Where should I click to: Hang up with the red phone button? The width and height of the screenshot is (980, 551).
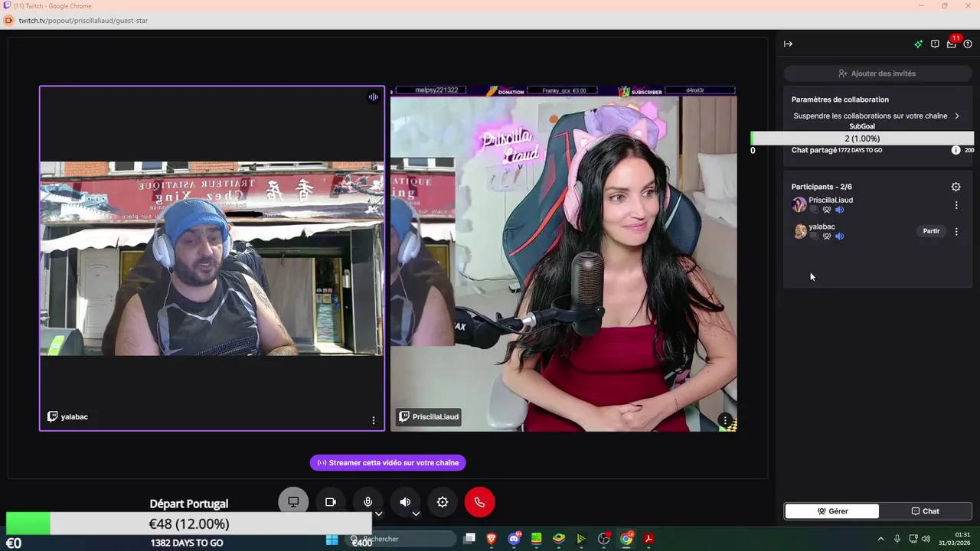tap(480, 502)
